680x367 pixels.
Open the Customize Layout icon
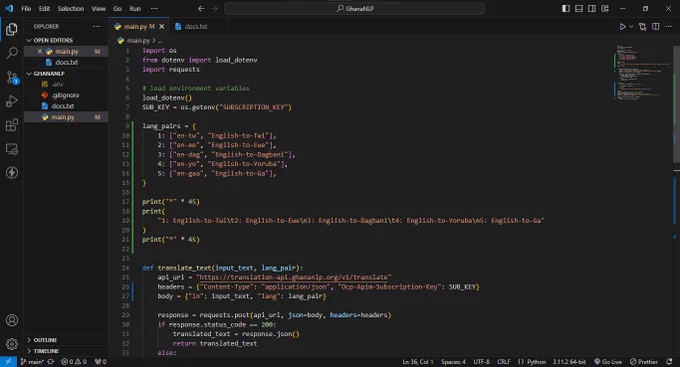605,8
